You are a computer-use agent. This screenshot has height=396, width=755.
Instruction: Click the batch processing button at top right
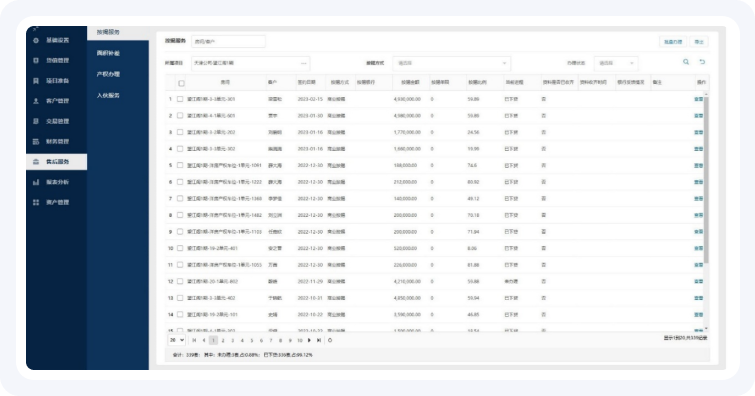(x=673, y=42)
